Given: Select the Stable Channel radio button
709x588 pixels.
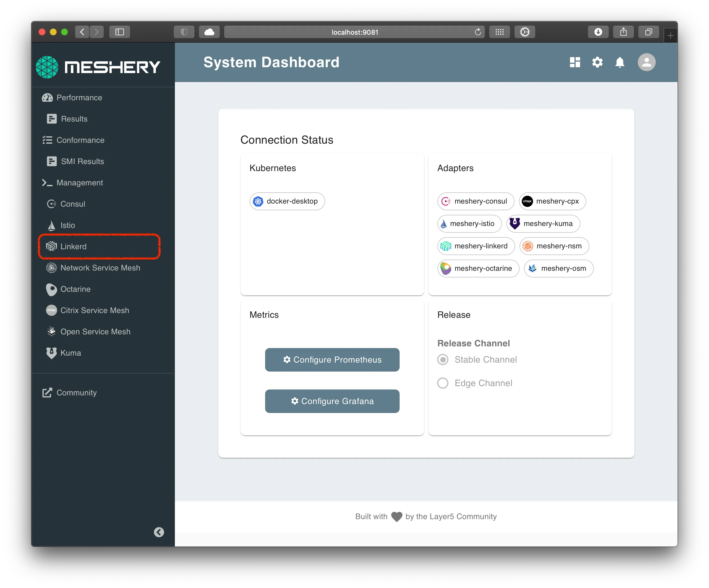Looking at the screenshot, I should pos(442,360).
